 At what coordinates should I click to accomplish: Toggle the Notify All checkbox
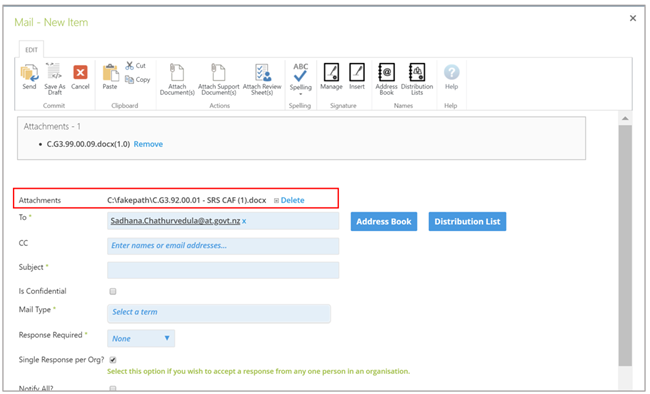(x=113, y=389)
